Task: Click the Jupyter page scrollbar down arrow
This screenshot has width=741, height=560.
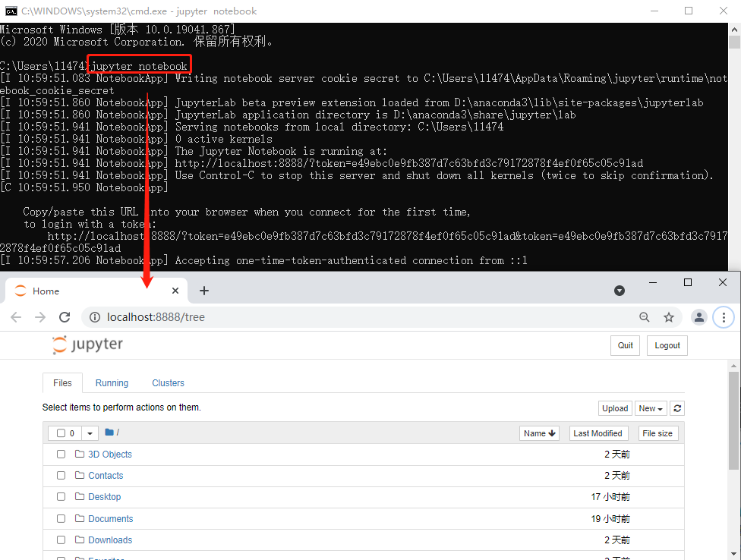Action: [x=733, y=554]
